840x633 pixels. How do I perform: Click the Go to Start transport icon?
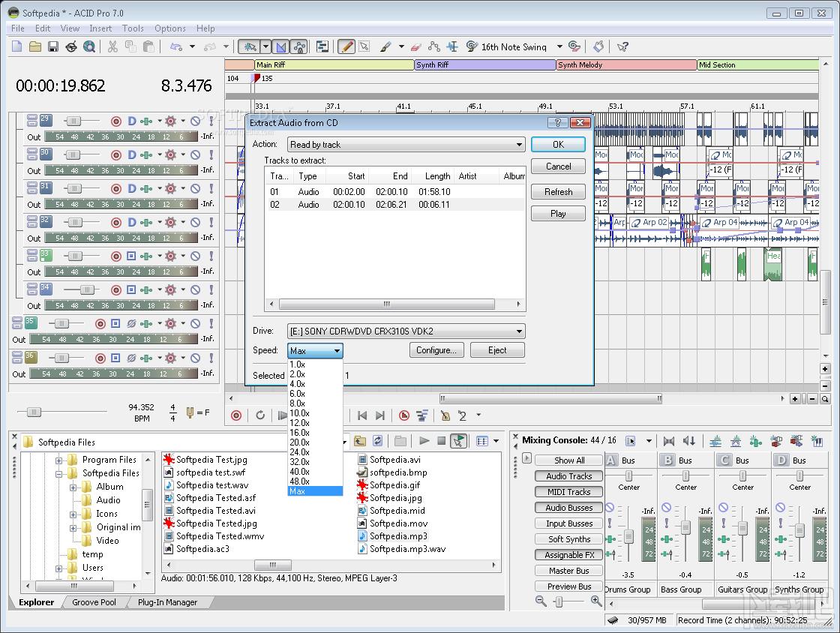(362, 415)
